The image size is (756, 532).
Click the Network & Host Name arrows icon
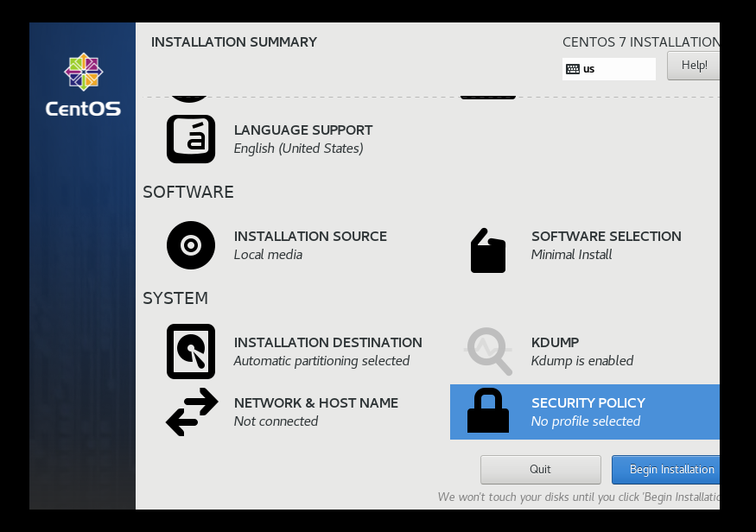[x=192, y=412]
